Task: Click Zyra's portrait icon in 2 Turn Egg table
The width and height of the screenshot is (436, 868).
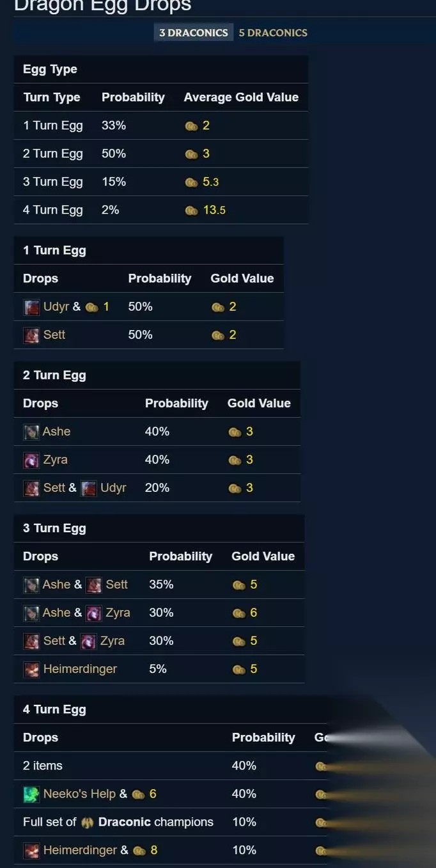Action: tap(31, 460)
